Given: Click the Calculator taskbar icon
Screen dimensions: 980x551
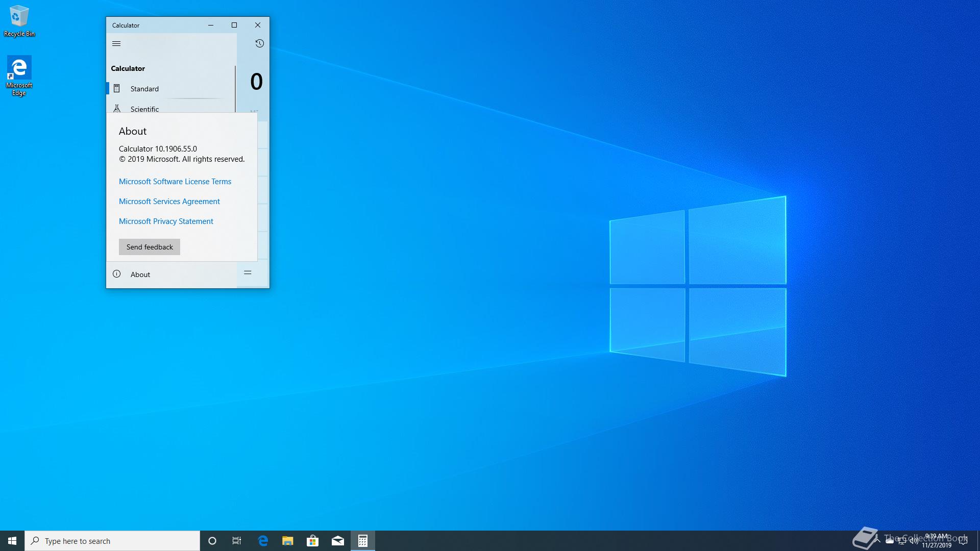Looking at the screenshot, I should [363, 541].
